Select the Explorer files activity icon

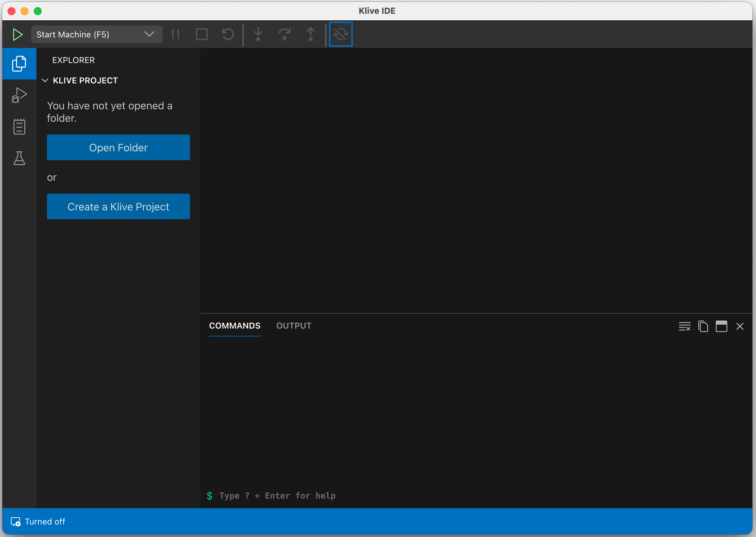(x=19, y=63)
